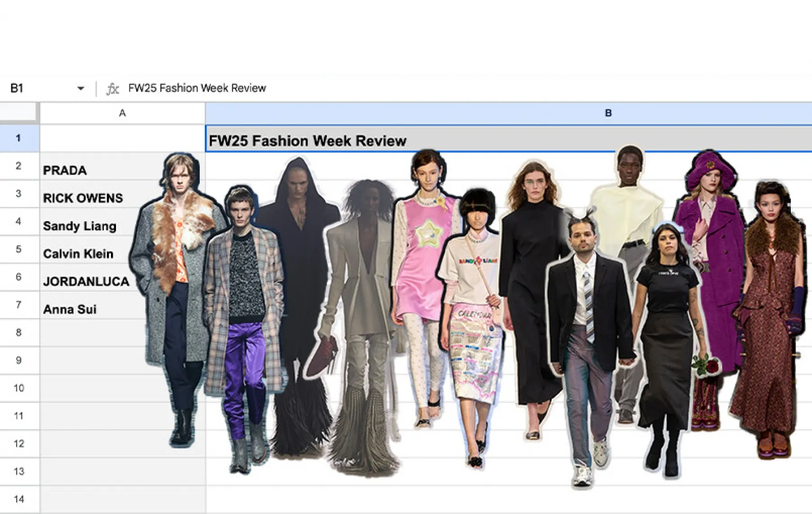Click empty cell A10
812x514 pixels.
[122, 389]
